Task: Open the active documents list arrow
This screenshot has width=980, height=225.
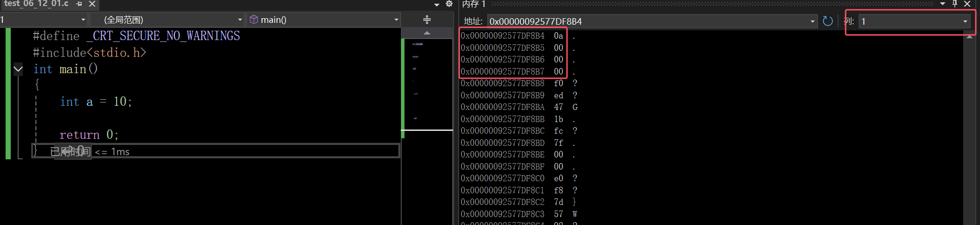Action: (437, 5)
